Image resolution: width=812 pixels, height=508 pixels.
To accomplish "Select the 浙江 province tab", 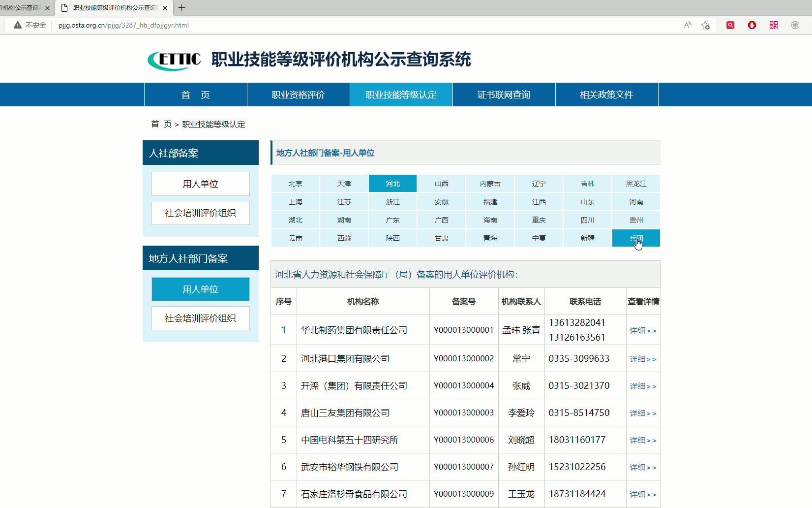I will [x=393, y=202].
